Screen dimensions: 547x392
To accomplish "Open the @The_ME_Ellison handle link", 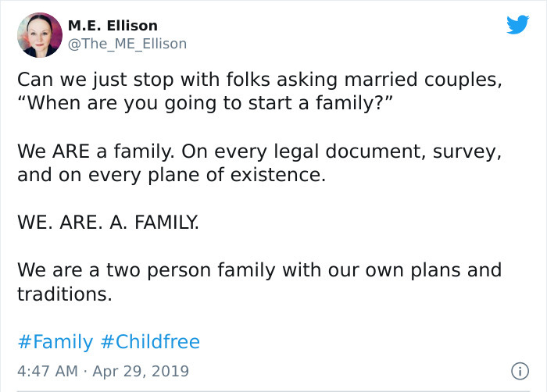I will (x=127, y=44).
